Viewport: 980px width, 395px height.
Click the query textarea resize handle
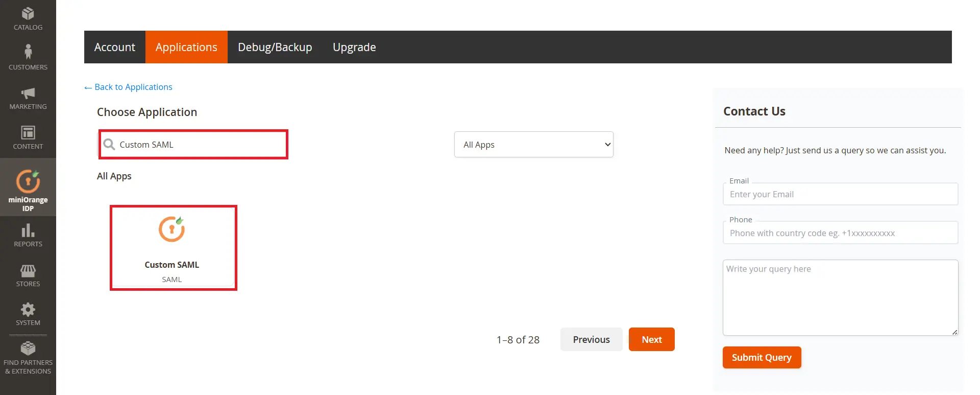954,332
